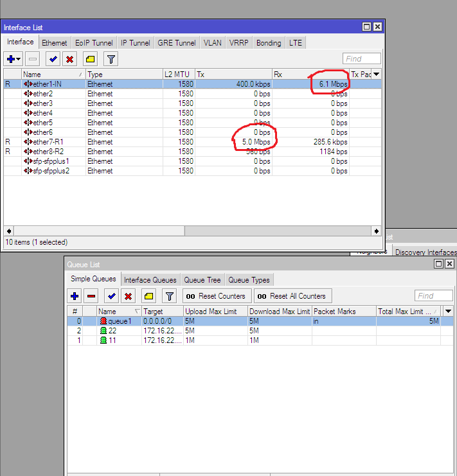Image resolution: width=457 pixels, height=476 pixels.
Task: Open the Discovery Interfaces tab behind
Action: 426,252
